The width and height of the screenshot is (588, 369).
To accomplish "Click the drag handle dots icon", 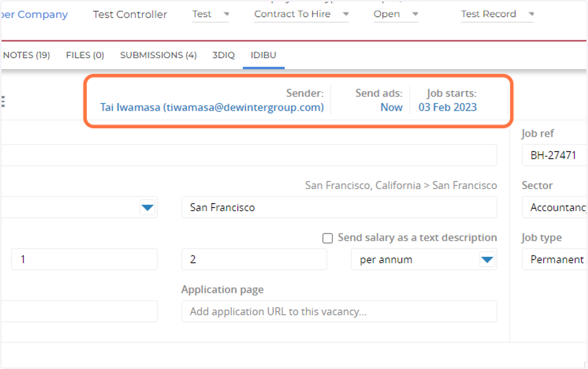I will (x=3, y=102).
